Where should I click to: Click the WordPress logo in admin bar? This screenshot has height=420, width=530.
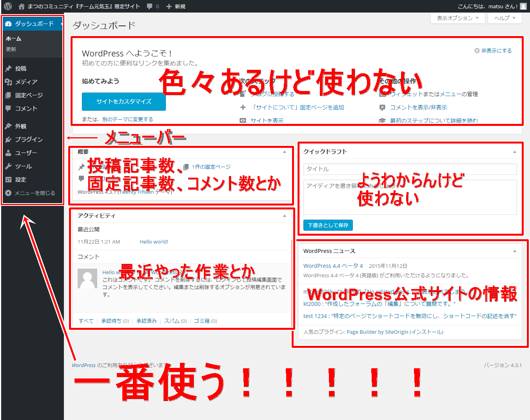tap(8, 6)
